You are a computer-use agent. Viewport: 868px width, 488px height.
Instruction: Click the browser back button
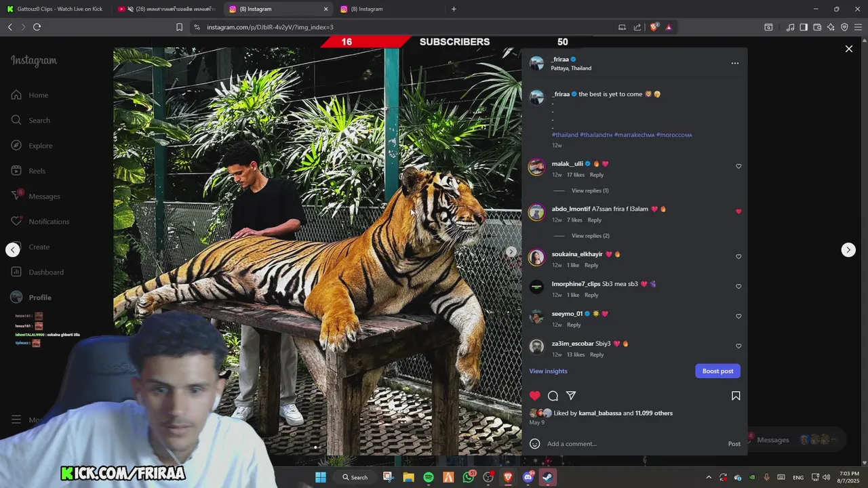pyautogui.click(x=9, y=27)
